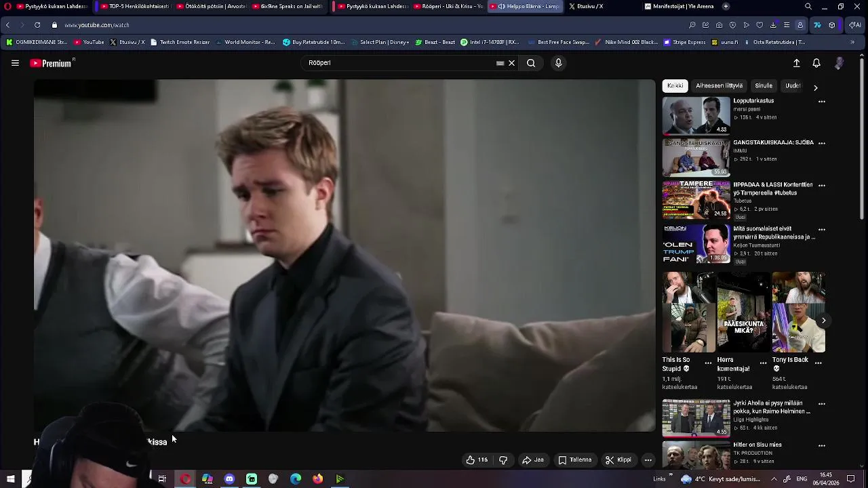
Task: Select the Kaikki filter chip
Action: coord(675,86)
